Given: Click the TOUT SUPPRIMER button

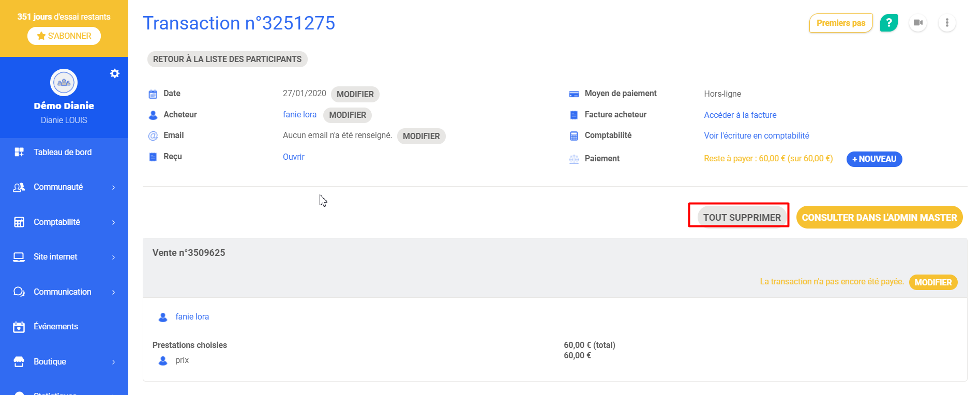Looking at the screenshot, I should point(742,217).
